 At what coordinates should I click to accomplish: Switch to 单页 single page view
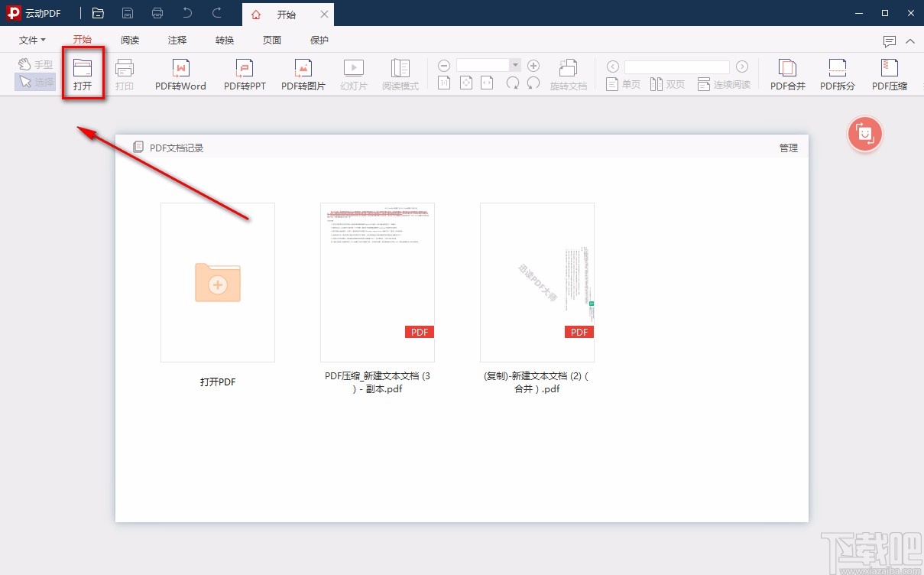pos(624,84)
